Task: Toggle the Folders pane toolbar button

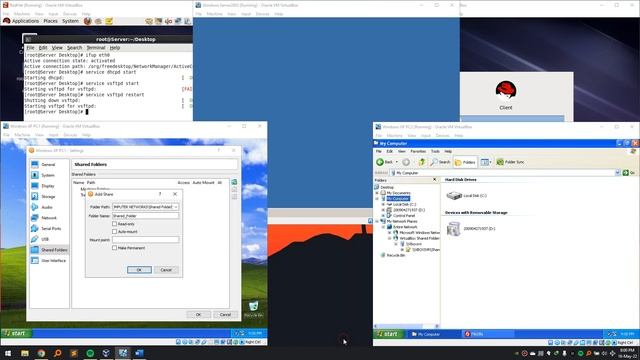Action: click(465, 162)
